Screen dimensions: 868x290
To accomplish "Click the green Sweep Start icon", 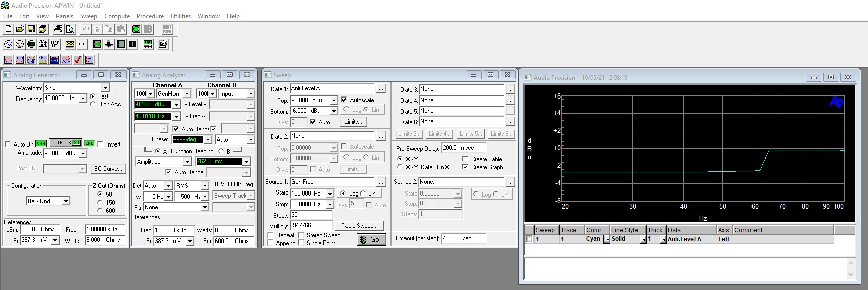I will coord(136,29).
